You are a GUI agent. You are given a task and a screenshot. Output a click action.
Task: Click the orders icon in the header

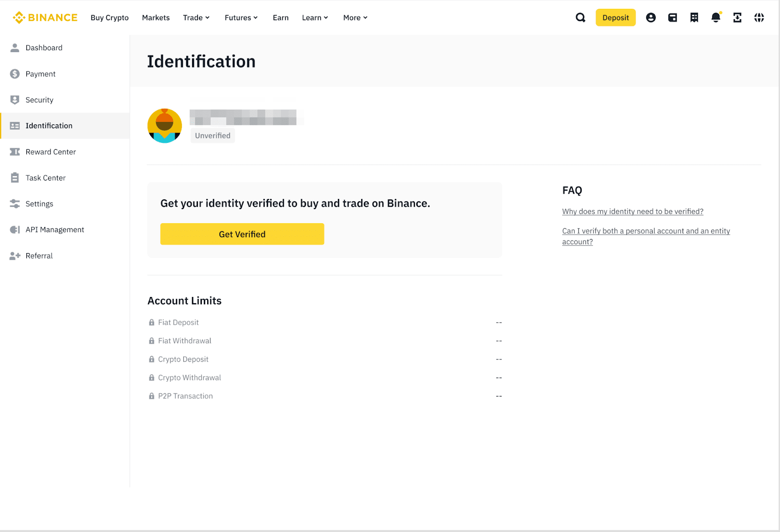tap(694, 17)
